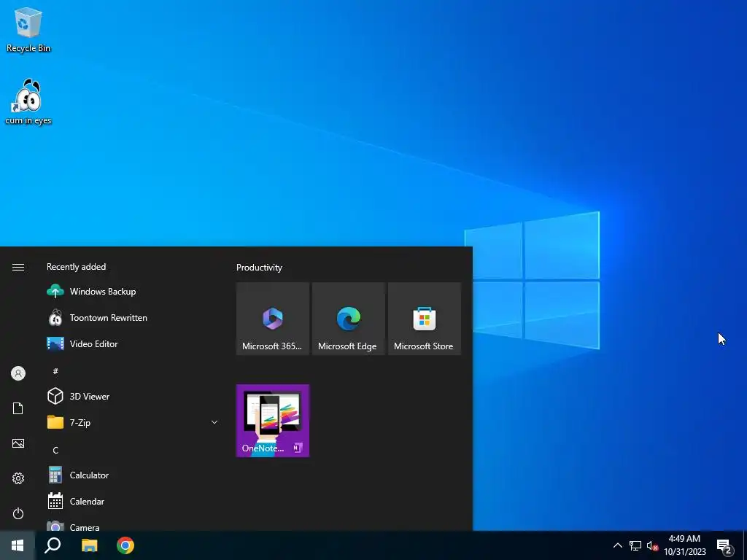Expand the Start menu hamburger button

tap(18, 267)
